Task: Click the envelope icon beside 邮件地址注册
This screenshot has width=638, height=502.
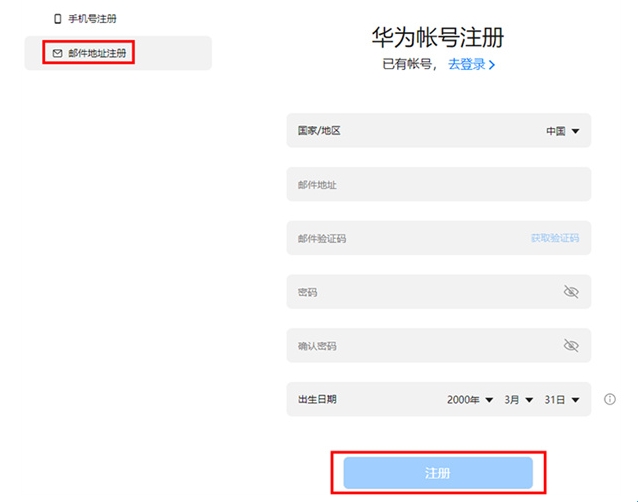Action: (56, 53)
